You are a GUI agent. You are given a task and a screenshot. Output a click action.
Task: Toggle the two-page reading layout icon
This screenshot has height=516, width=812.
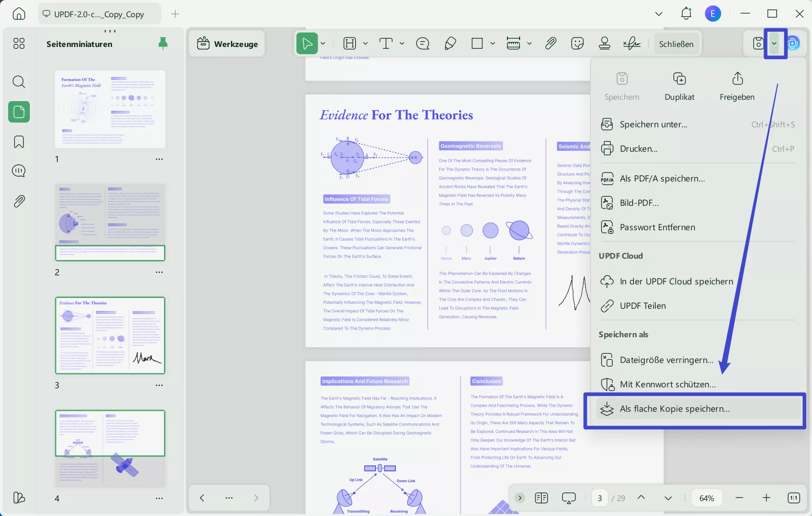(x=541, y=497)
